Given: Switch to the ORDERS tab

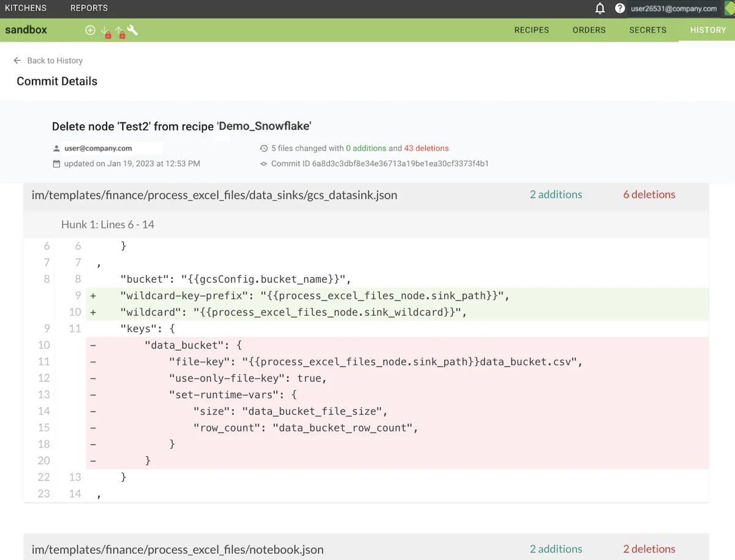Looking at the screenshot, I should click(589, 29).
